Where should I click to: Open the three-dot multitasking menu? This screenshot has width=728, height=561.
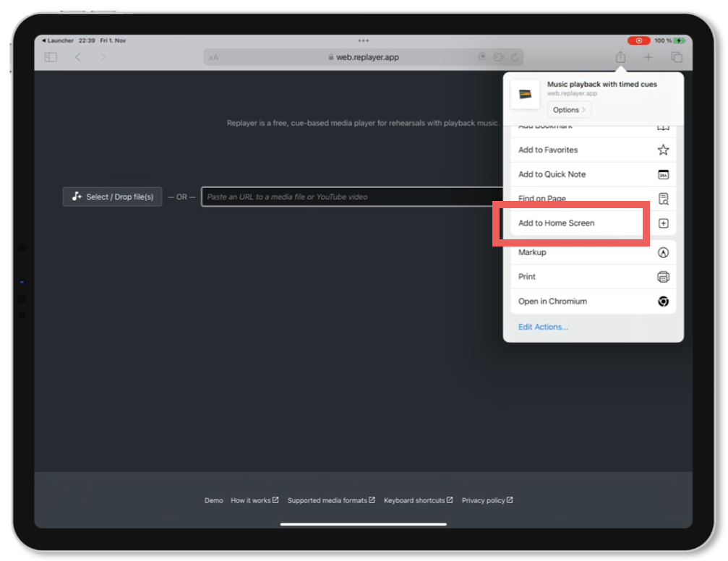coord(364,41)
